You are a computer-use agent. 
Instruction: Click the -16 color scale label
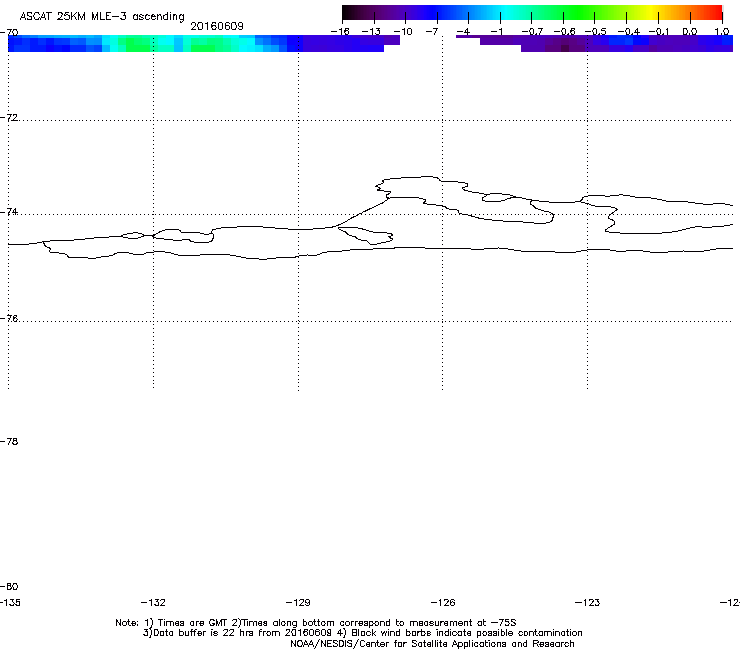click(340, 32)
